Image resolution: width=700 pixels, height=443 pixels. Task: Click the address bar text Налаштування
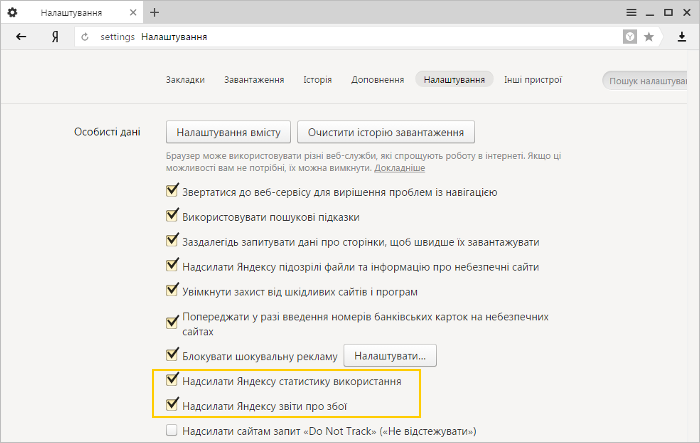click(x=174, y=37)
